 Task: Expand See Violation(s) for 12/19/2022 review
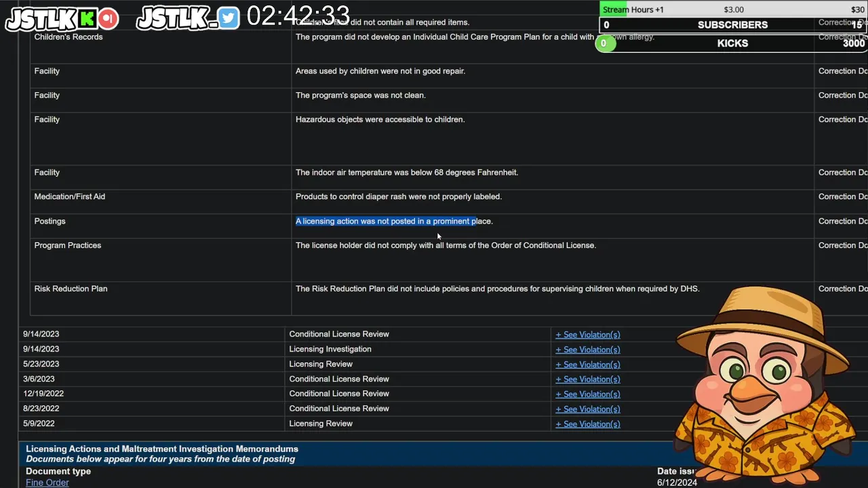click(x=587, y=394)
